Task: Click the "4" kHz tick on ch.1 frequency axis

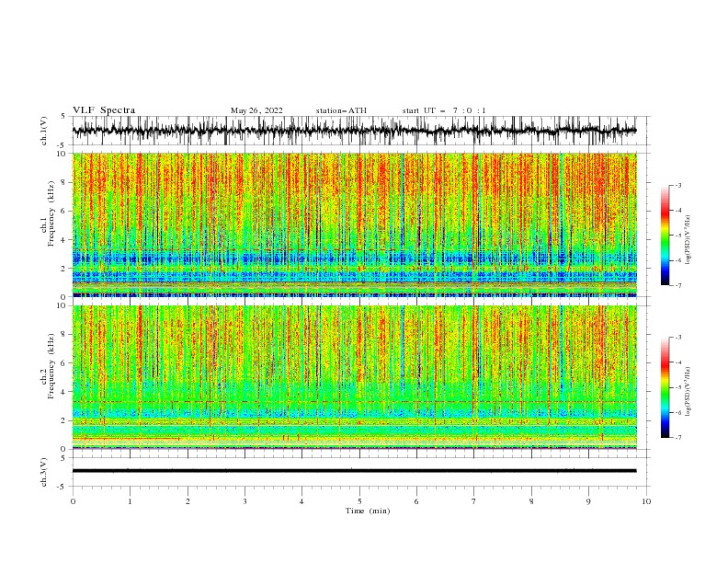Action: (x=65, y=240)
